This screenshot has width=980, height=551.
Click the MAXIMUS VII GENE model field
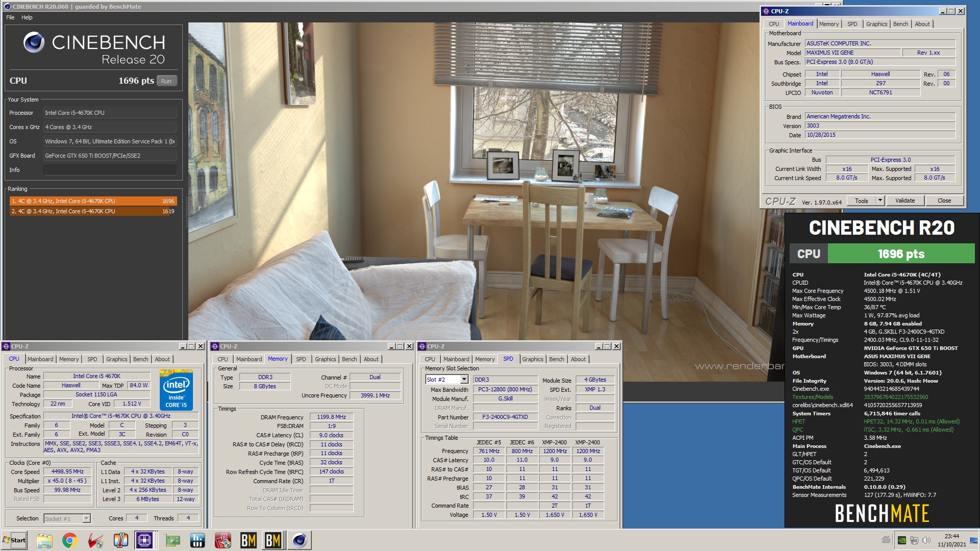click(852, 53)
